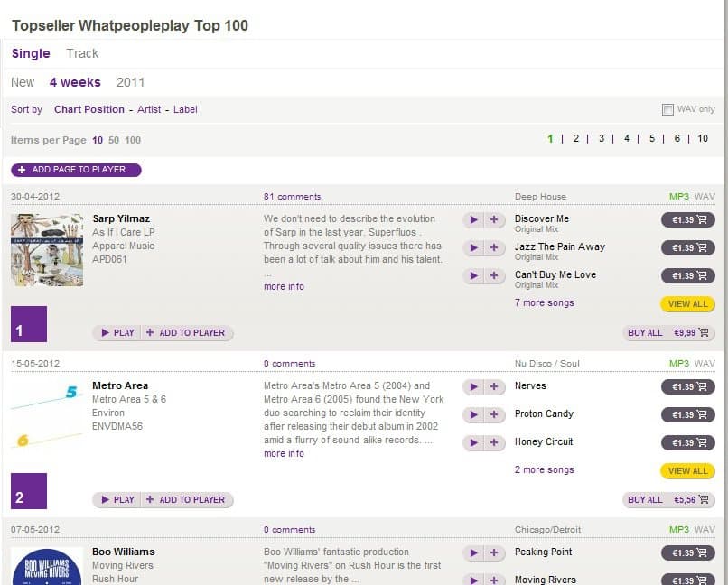Viewport: 728px width, 585px height.
Task: Play the track Can't Buy Me Love
Action: coord(473,275)
